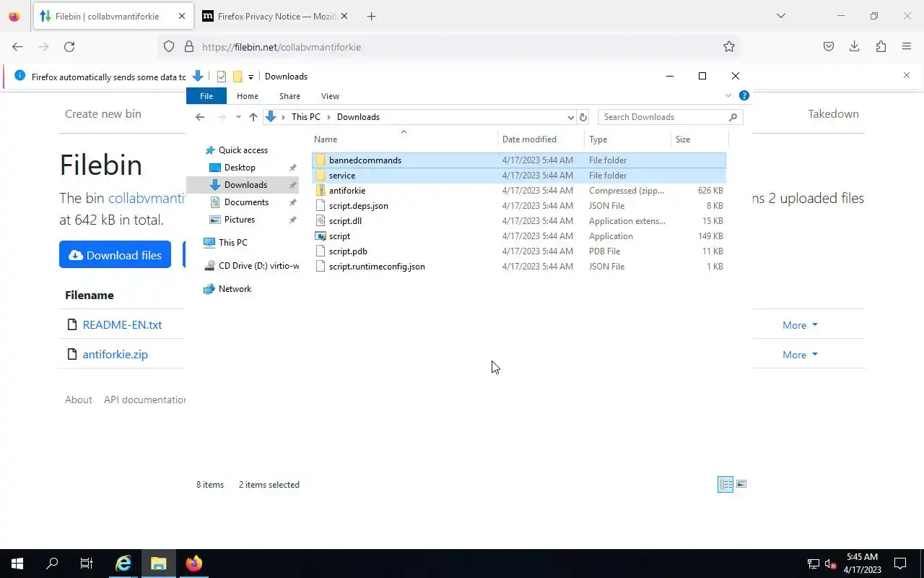Viewport: 924px width, 578px height.
Task: Click Takedown link on Filebin
Action: (833, 114)
